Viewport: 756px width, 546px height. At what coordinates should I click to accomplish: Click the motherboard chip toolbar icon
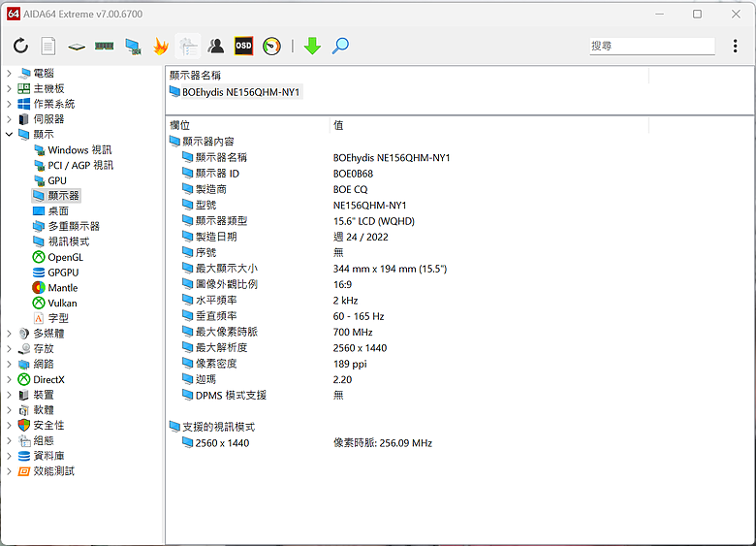77,47
